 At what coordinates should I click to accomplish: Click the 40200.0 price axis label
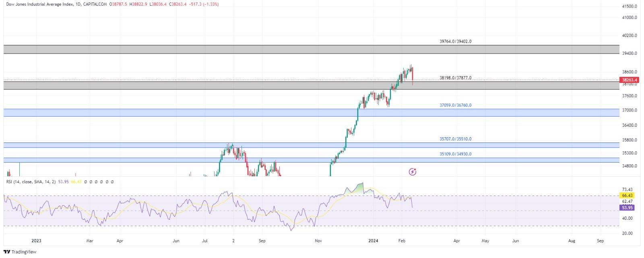[630, 35]
